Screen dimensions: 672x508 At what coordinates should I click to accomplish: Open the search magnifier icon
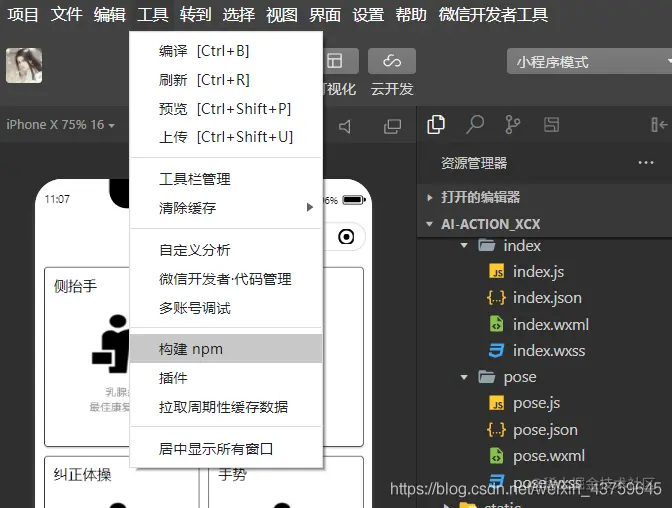pos(475,125)
